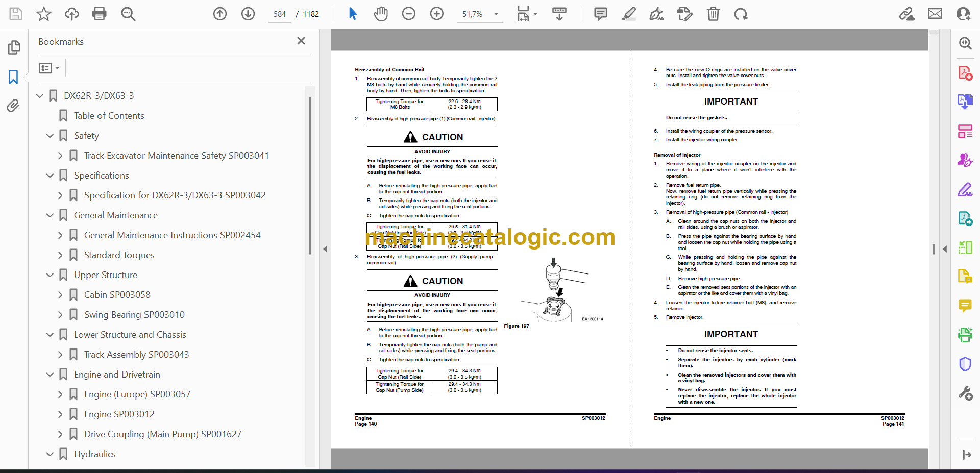The image size is (980, 473).
Task: Rotate the page view
Action: [741, 14]
